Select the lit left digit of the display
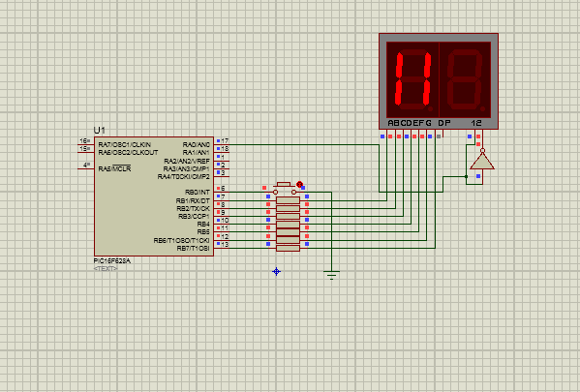Screen dimensions: 580x392 click(412, 79)
